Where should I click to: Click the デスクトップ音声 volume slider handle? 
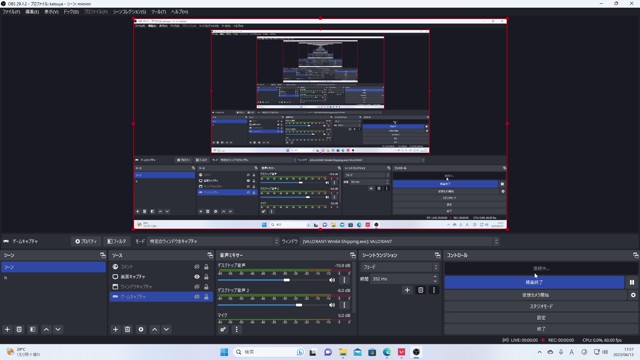point(287,280)
